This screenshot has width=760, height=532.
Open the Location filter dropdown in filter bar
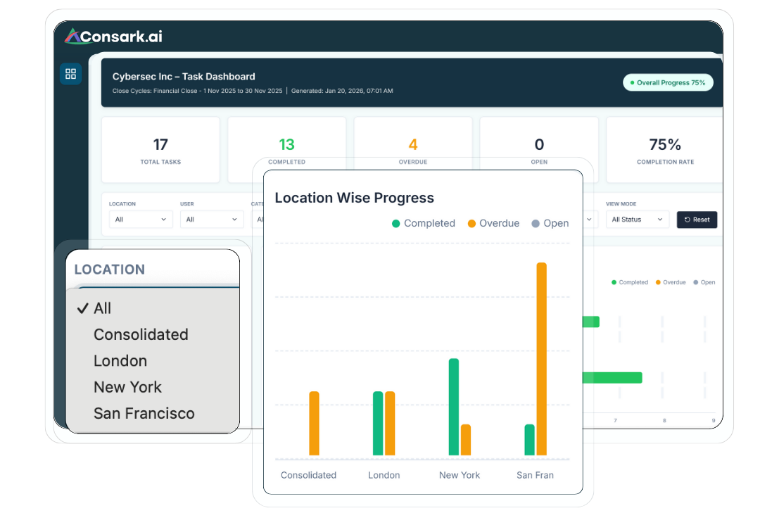pyautogui.click(x=141, y=220)
